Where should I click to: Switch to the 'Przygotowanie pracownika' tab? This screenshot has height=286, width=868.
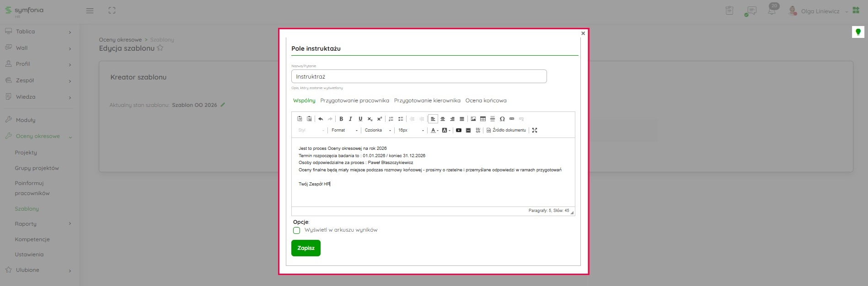(x=354, y=101)
